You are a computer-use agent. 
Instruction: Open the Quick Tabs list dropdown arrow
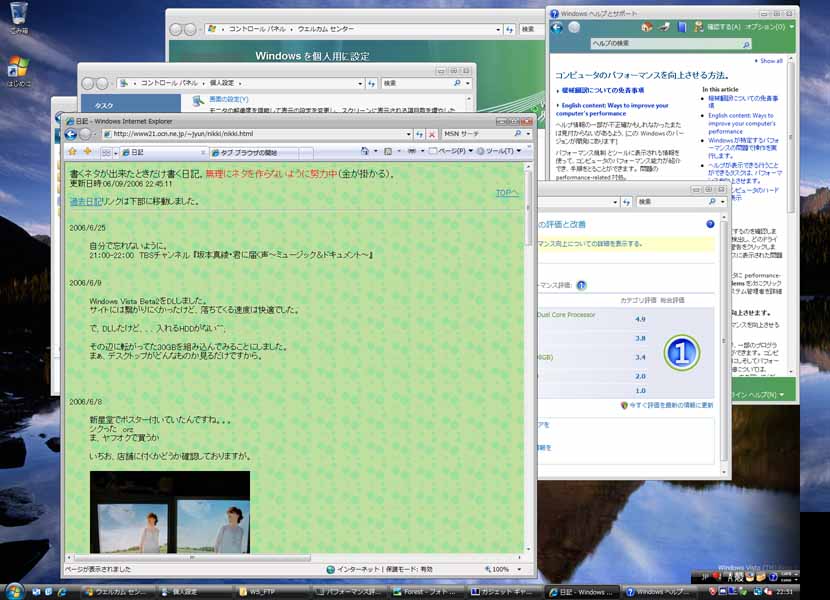coord(115,153)
